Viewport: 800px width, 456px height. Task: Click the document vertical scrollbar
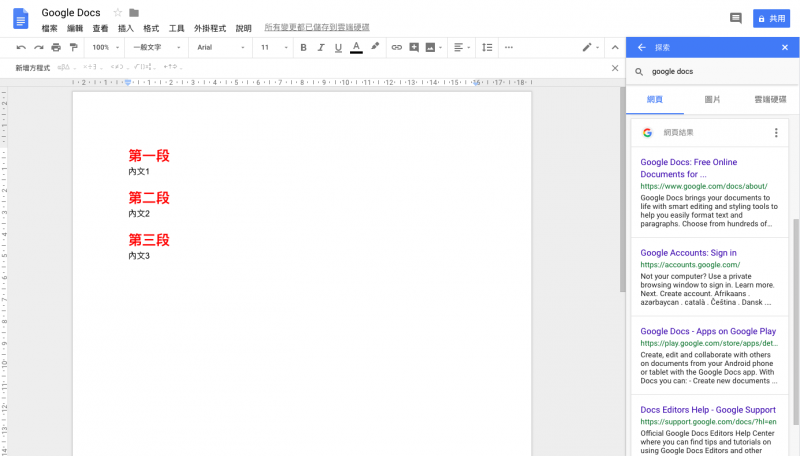click(x=622, y=189)
